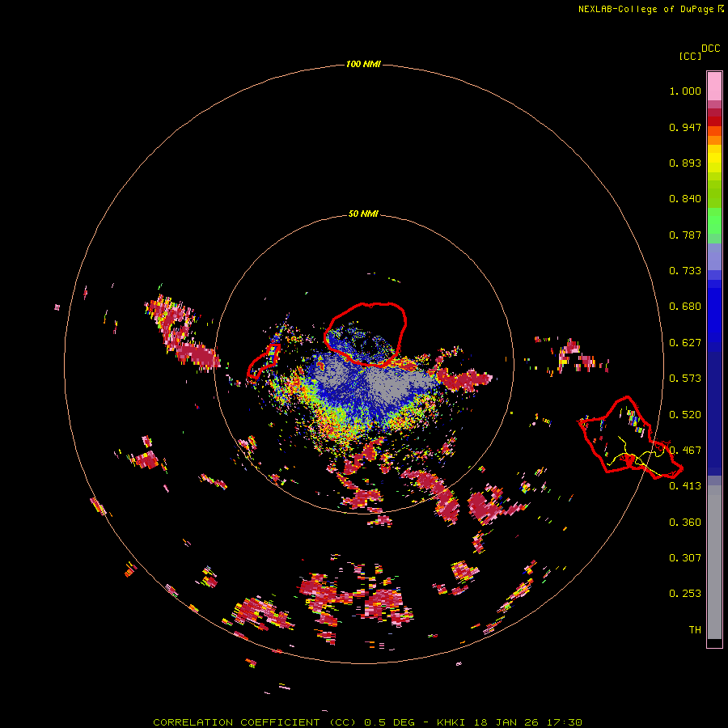
Task: Click the 0.253 scale value
Action: (685, 594)
